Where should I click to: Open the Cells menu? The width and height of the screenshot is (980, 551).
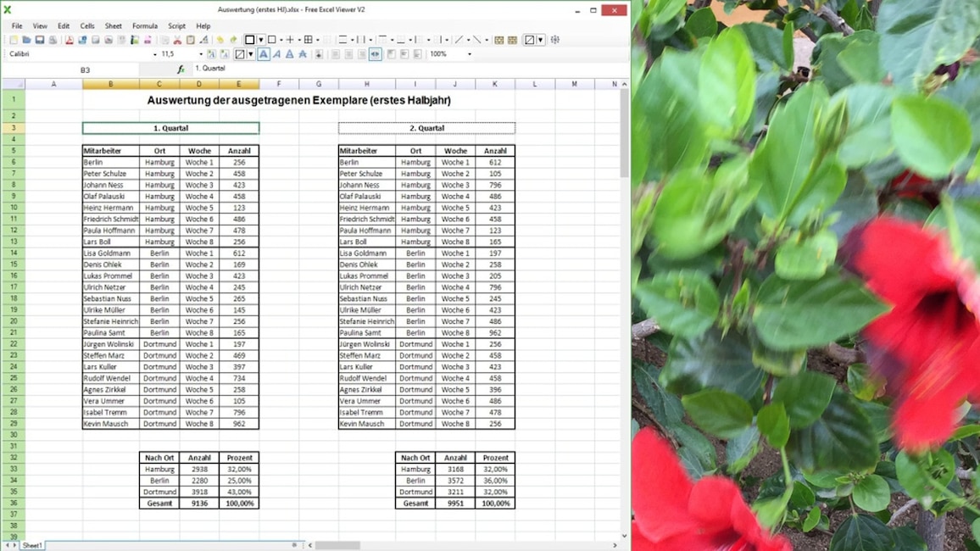(x=87, y=25)
